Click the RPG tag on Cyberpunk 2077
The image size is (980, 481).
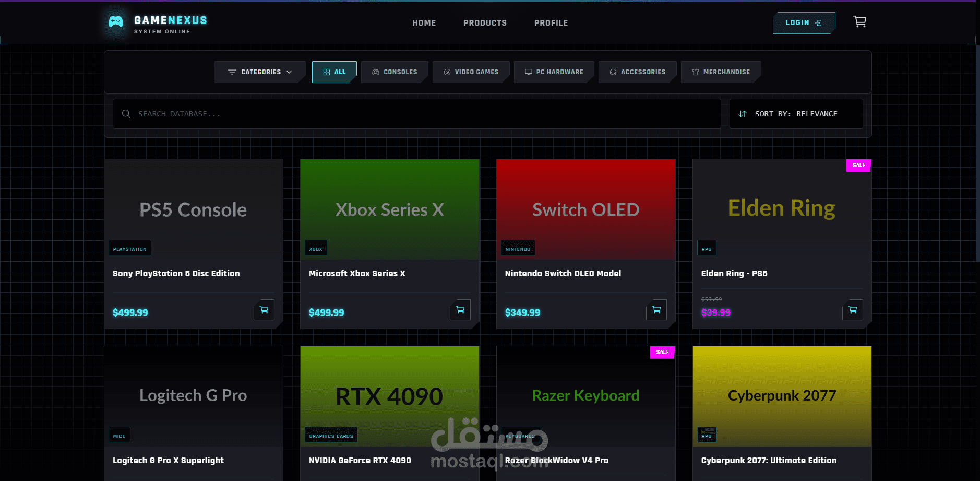[x=707, y=435]
